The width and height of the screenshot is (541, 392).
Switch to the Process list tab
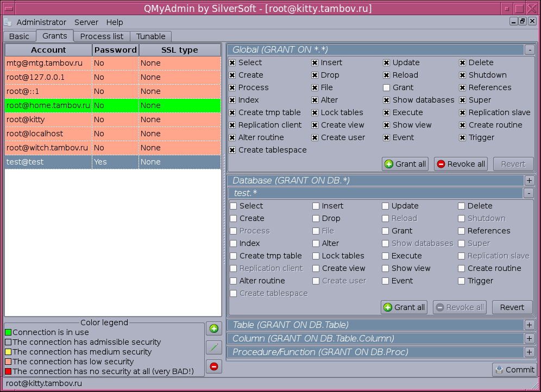[x=102, y=36]
